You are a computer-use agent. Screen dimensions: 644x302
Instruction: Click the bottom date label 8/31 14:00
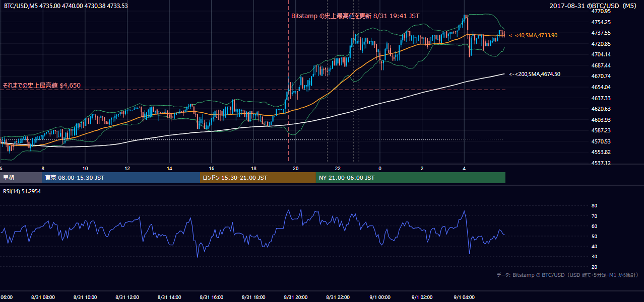pos(169,297)
